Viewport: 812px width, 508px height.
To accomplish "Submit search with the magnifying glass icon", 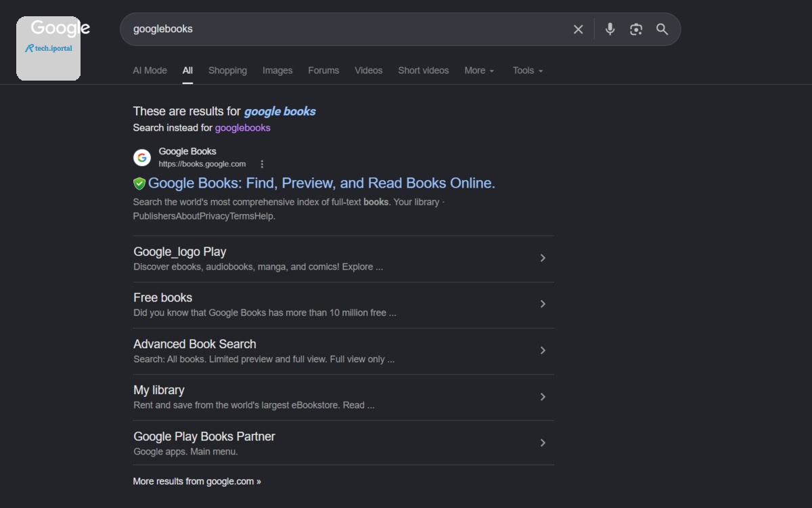I will (662, 29).
